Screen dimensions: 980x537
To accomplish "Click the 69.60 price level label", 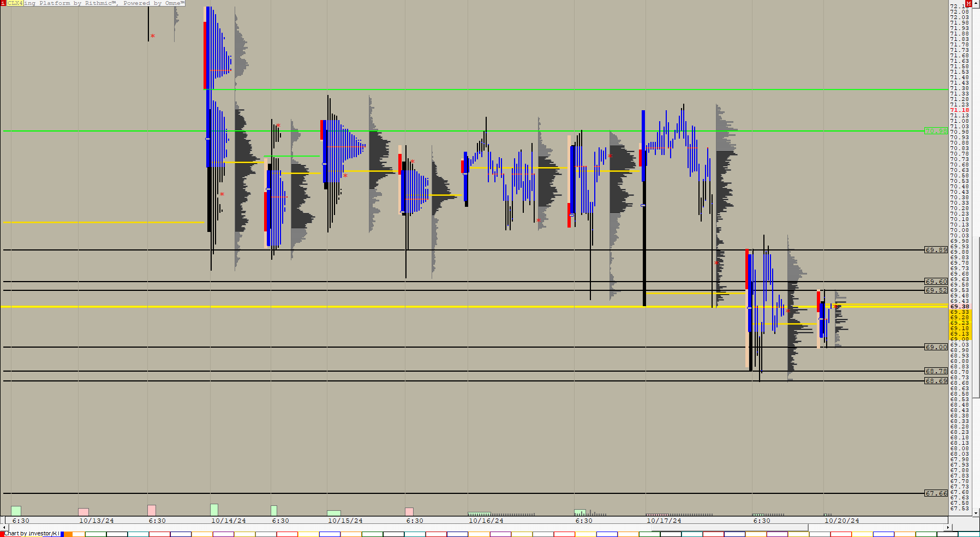I will coord(936,282).
